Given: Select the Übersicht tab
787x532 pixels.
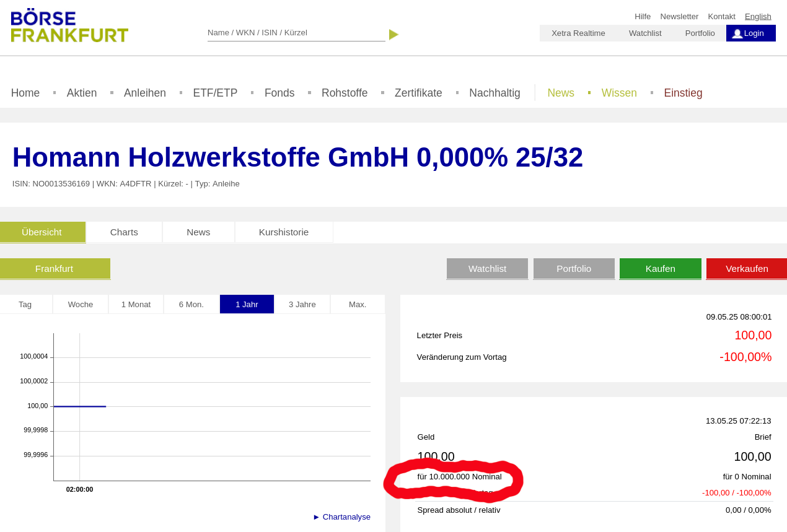Looking at the screenshot, I should (x=42, y=232).
